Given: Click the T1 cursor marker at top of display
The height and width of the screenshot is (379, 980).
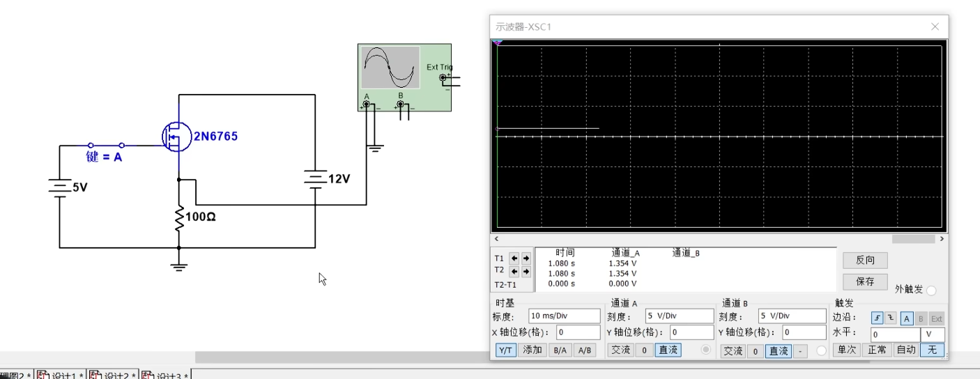Looking at the screenshot, I should [497, 42].
